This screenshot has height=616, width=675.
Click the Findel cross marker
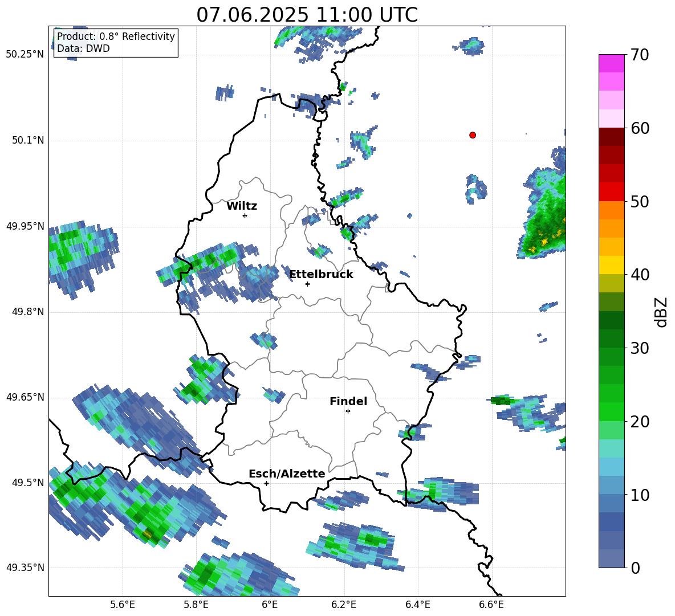point(348,411)
